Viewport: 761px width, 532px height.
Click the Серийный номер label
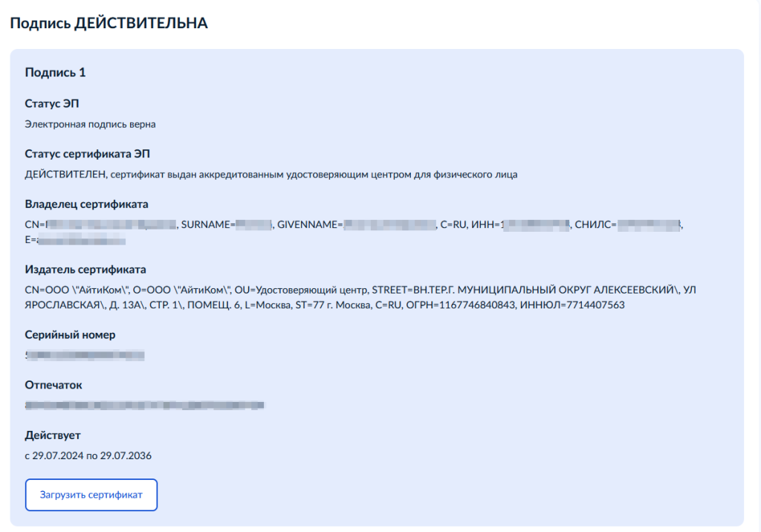(70, 335)
